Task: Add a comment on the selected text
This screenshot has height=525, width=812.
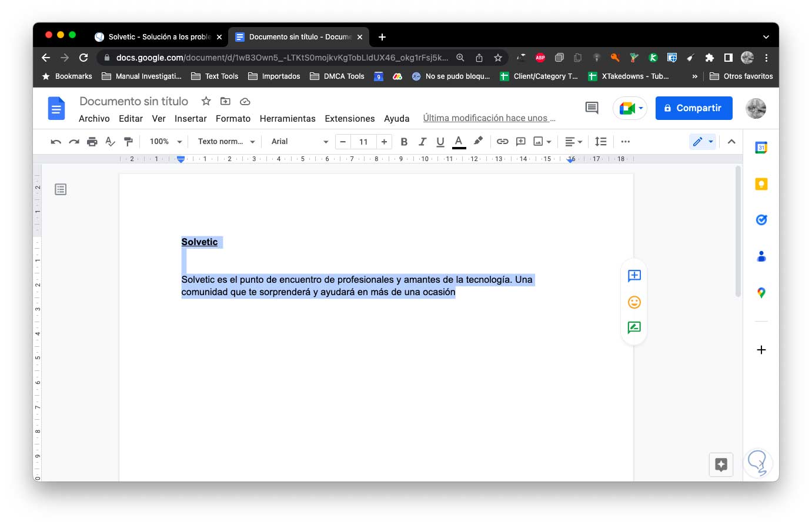Action: pos(634,276)
